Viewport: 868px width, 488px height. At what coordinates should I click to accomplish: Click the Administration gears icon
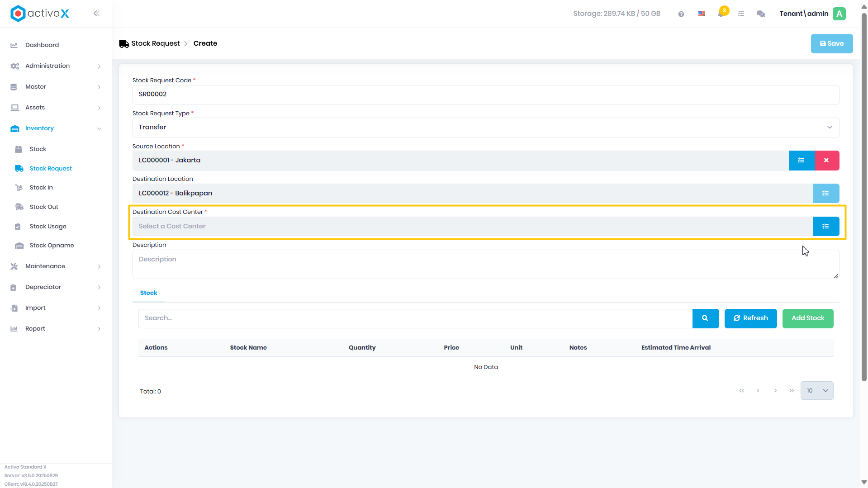[14, 66]
